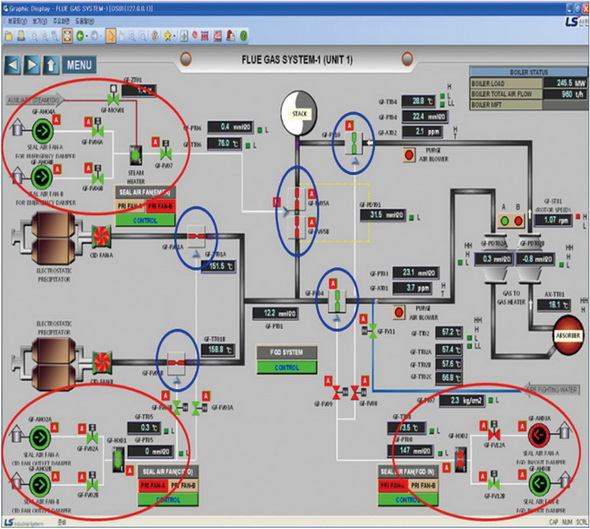Open the second Korean menu bar item
Screen dimensions: 590x529
[x=39, y=21]
